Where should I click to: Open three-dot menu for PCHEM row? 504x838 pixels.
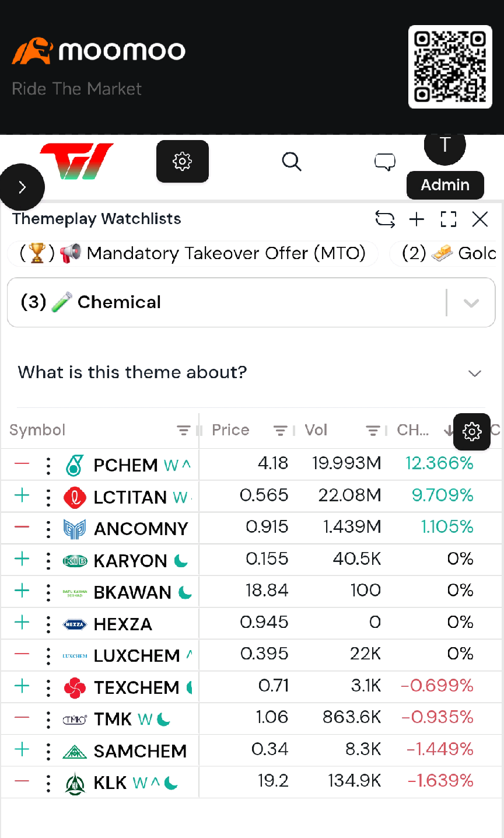48,465
